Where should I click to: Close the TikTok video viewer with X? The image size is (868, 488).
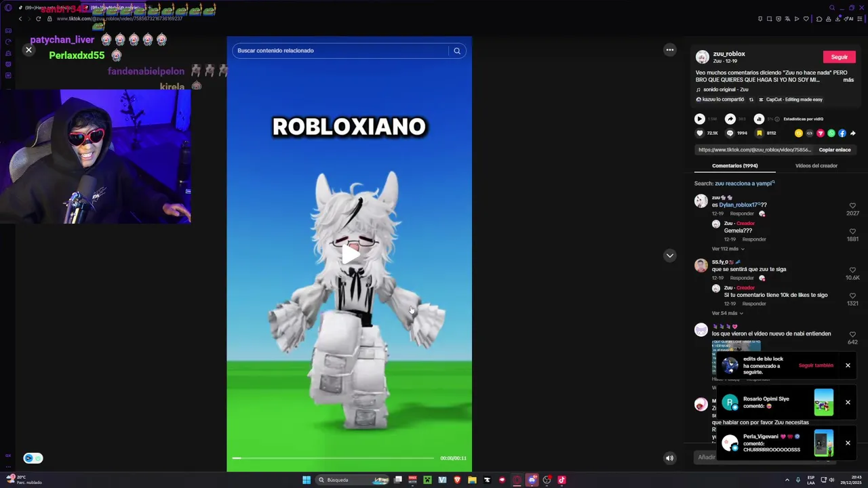point(28,50)
